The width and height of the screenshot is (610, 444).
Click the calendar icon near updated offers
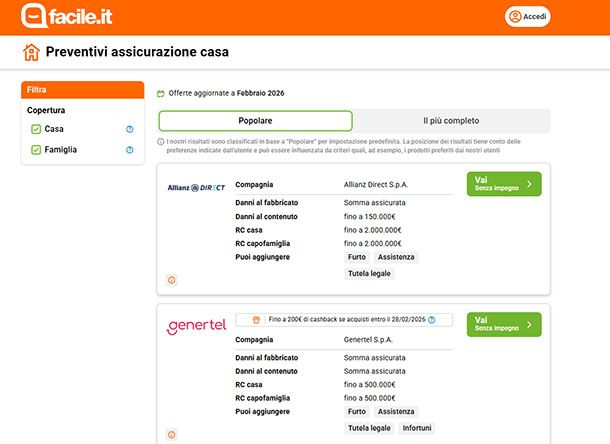162,93
